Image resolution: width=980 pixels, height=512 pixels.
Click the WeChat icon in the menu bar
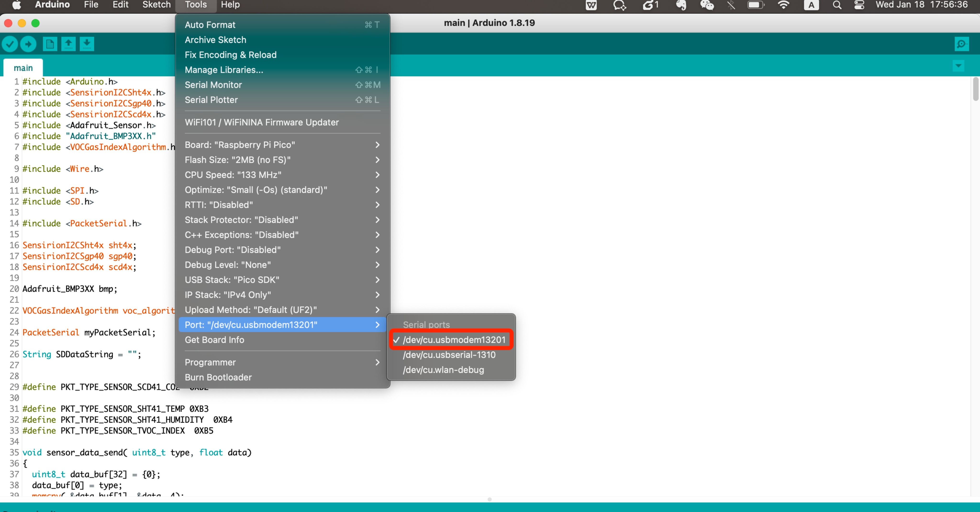707,5
